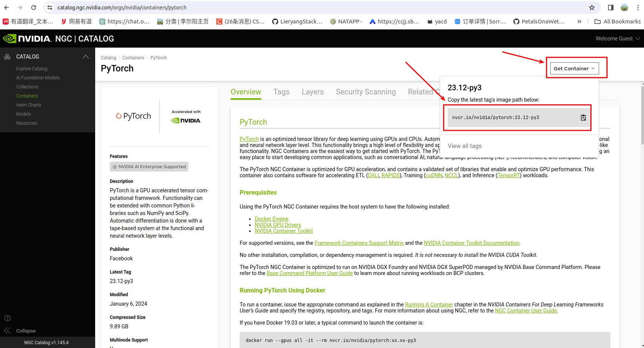Collapse the sidebar with double chevron

(x=7, y=331)
